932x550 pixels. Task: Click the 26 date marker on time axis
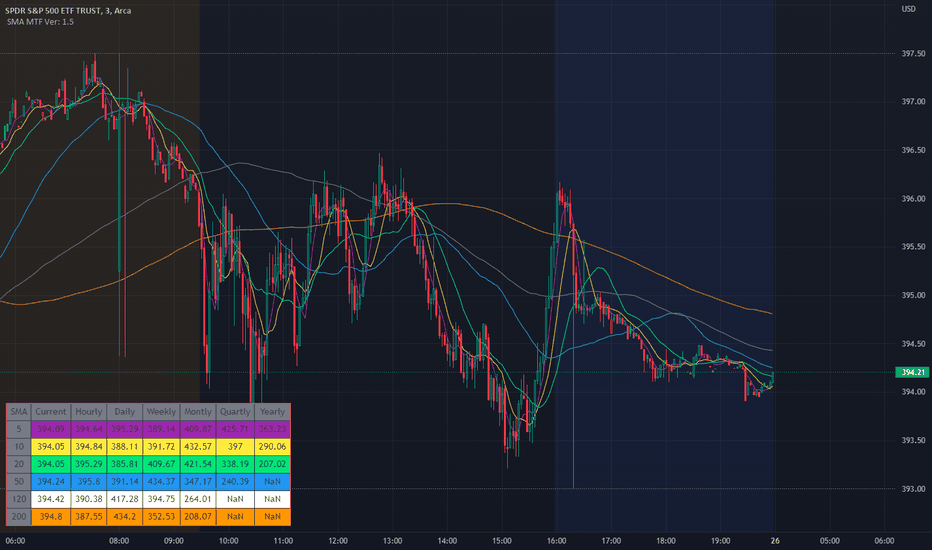(775, 540)
